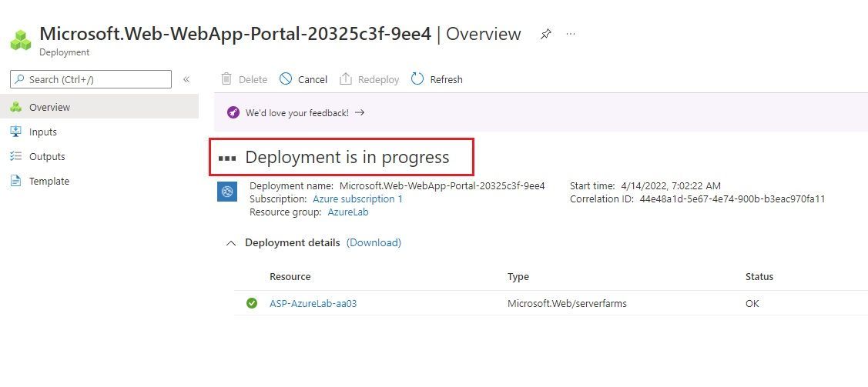The width and height of the screenshot is (868, 387).
Task: Open the We'd love your feedback link
Action: coord(297,113)
